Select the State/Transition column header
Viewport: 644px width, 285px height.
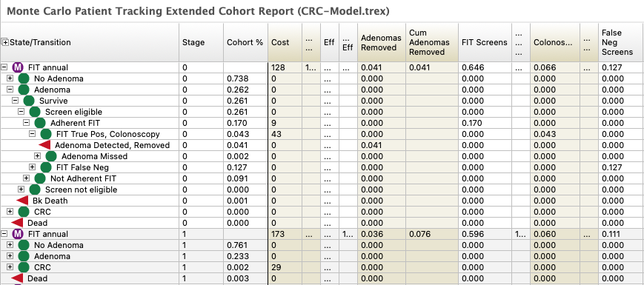(x=90, y=42)
